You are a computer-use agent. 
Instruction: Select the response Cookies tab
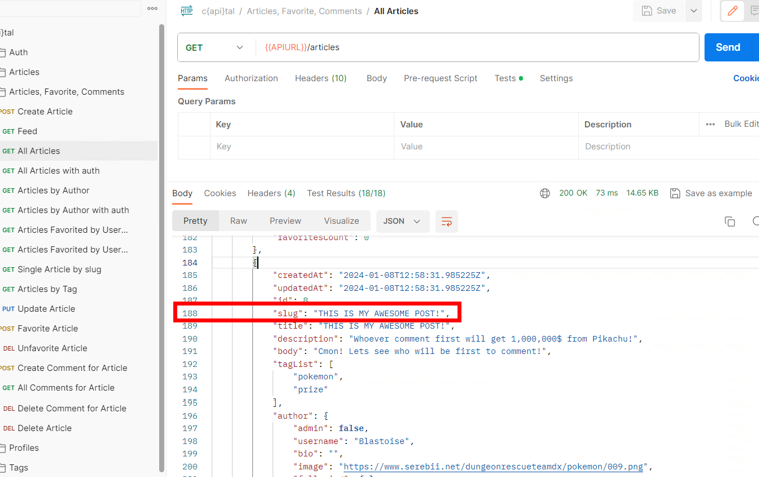[x=220, y=193]
